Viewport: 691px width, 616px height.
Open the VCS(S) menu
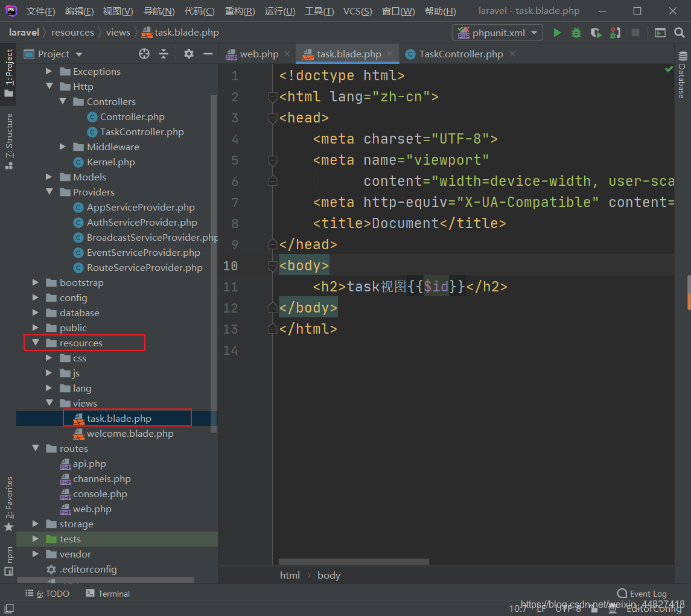coord(357,11)
